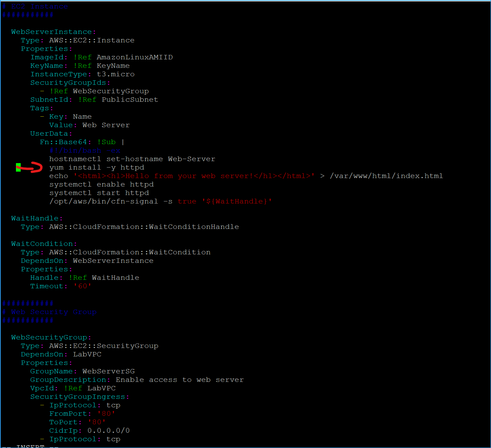The width and height of the screenshot is (491, 448).
Task: Click the INSERT mode indicator
Action: coord(29,446)
